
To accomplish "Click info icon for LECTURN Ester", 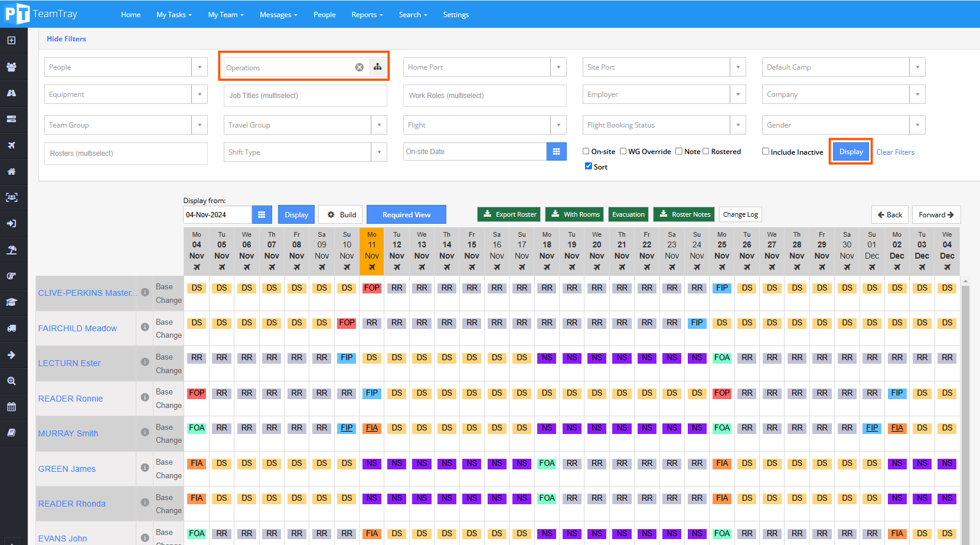I will (x=145, y=362).
